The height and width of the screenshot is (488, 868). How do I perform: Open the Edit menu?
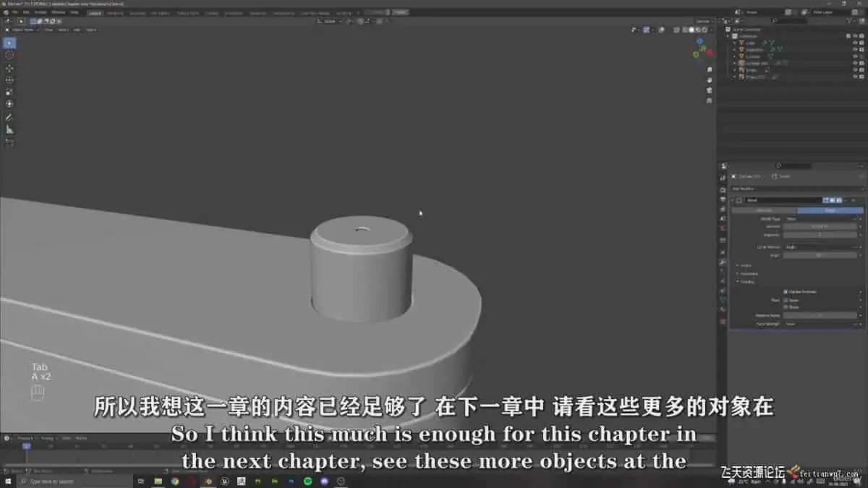click(x=26, y=12)
